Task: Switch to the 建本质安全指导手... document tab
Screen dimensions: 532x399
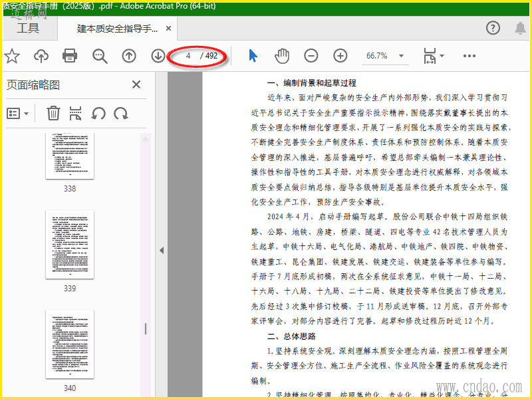Action: tap(117, 29)
